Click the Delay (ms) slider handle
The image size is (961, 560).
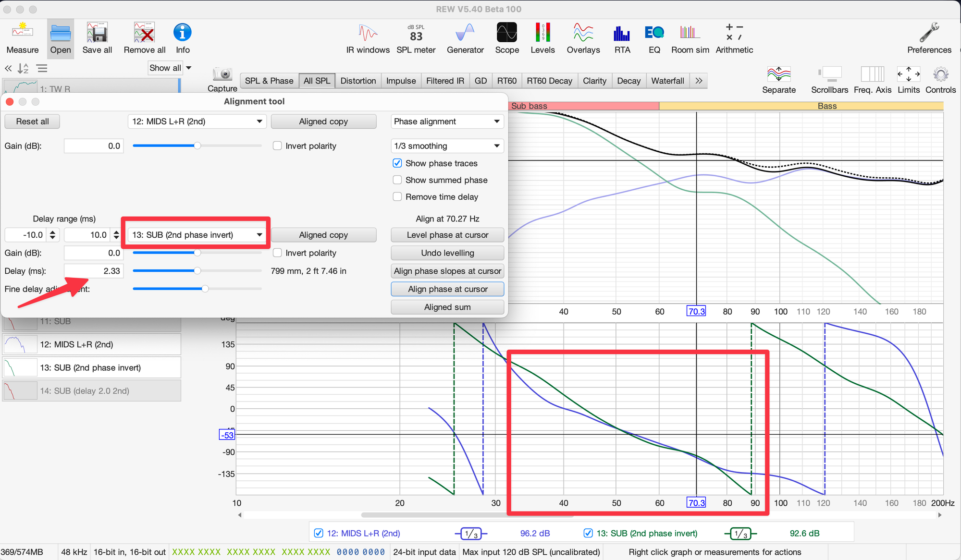(197, 271)
